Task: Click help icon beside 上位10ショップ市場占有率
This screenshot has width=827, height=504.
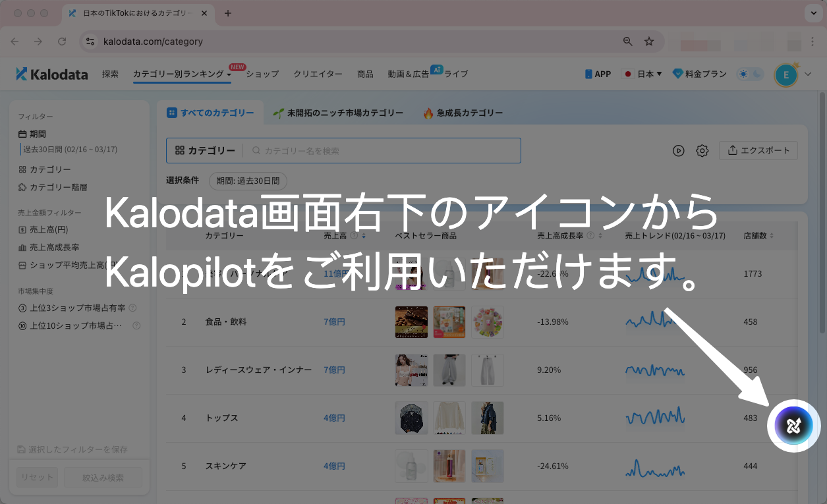Action: click(x=136, y=325)
